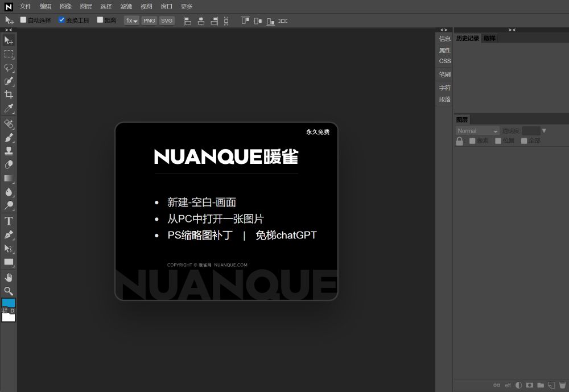
Task: Select the Clone Stamp tool
Action: click(9, 151)
